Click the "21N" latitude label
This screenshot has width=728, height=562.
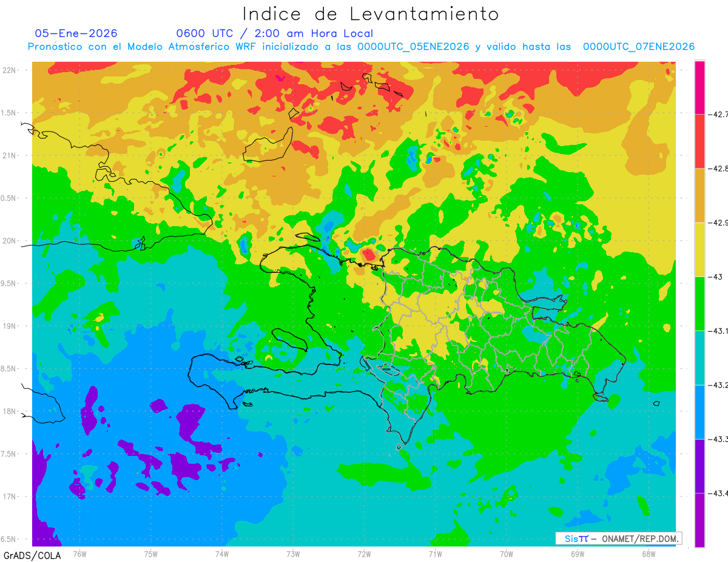click(9, 155)
